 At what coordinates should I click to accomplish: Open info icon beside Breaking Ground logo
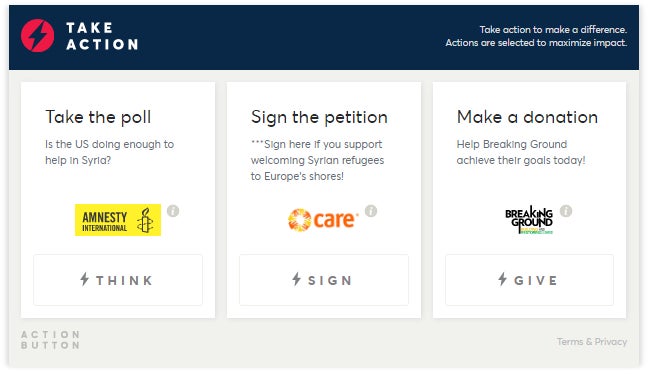tap(566, 211)
